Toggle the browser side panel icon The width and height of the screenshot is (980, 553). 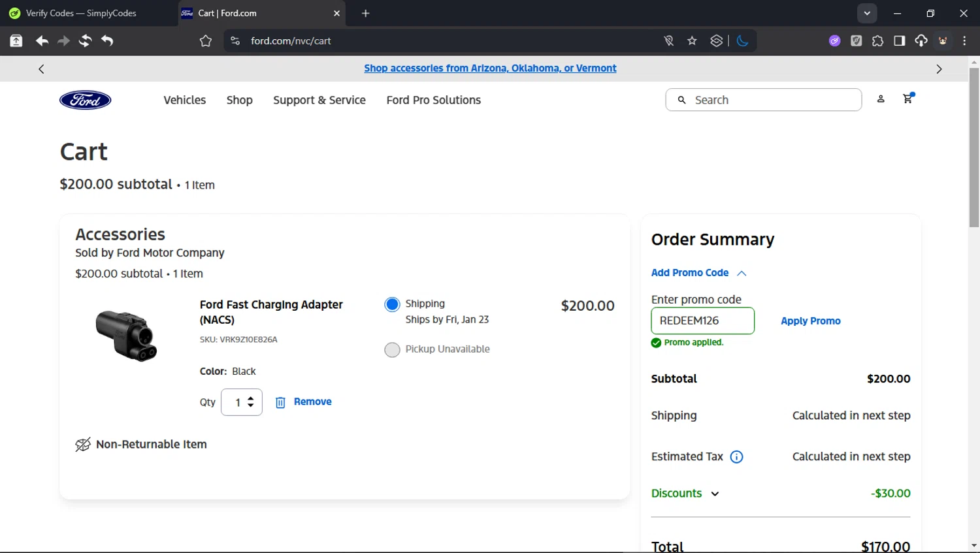[x=899, y=40]
